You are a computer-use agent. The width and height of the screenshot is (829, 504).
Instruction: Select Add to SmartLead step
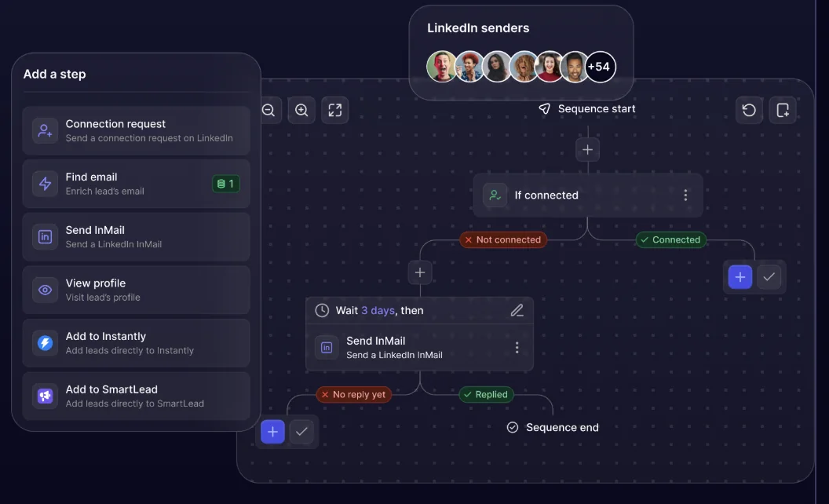(136, 396)
